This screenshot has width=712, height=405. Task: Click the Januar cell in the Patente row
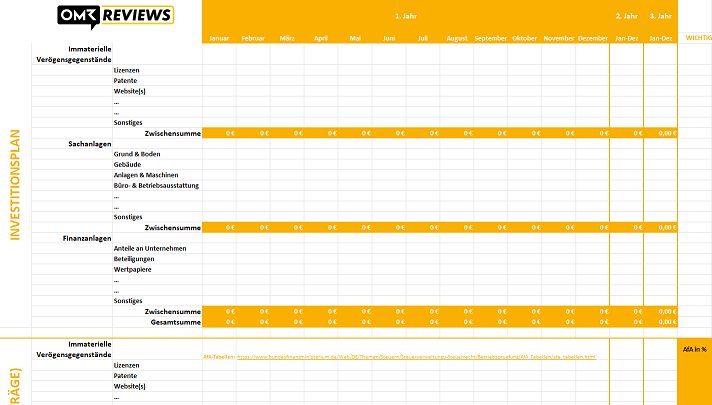click(x=219, y=80)
